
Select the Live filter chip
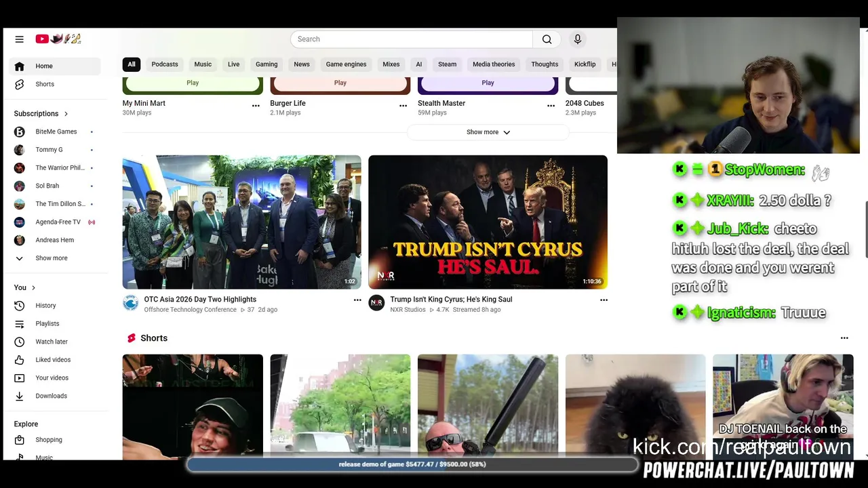(233, 64)
